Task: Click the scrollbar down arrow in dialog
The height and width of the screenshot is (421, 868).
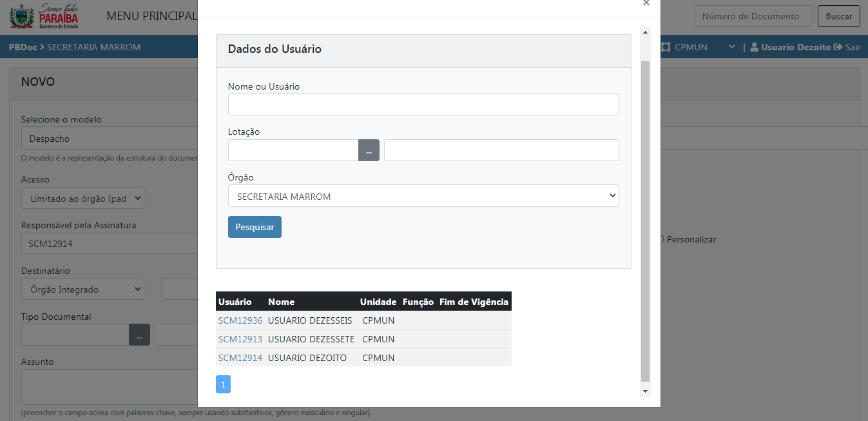Action: click(x=646, y=391)
